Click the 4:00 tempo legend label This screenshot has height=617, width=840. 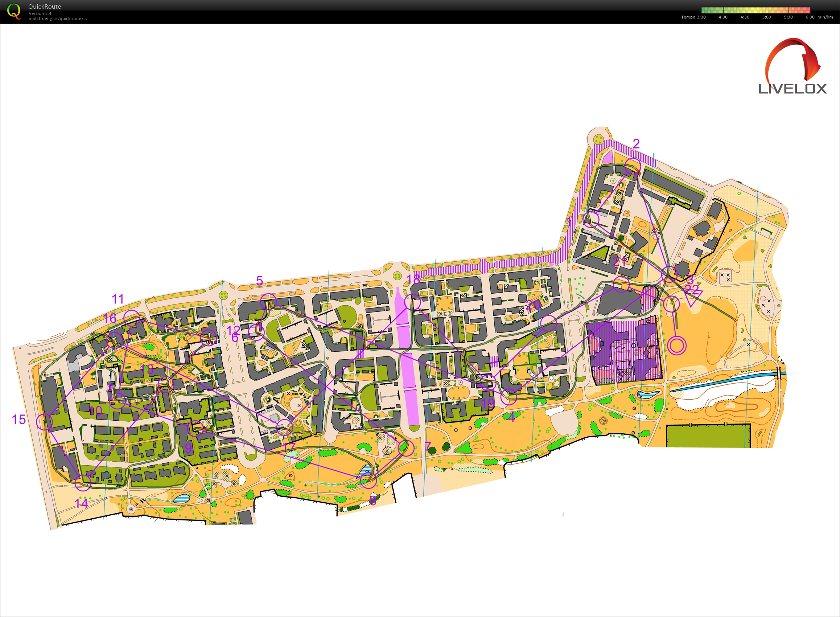[x=723, y=17]
